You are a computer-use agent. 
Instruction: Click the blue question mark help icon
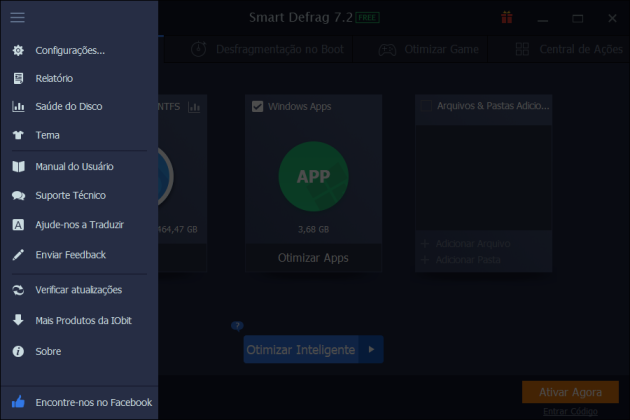point(237,326)
